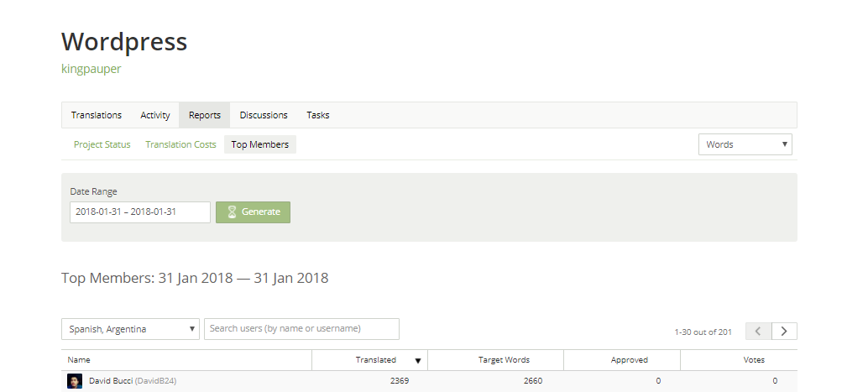Go to previous page of members
The width and height of the screenshot is (868, 392).
(758, 331)
